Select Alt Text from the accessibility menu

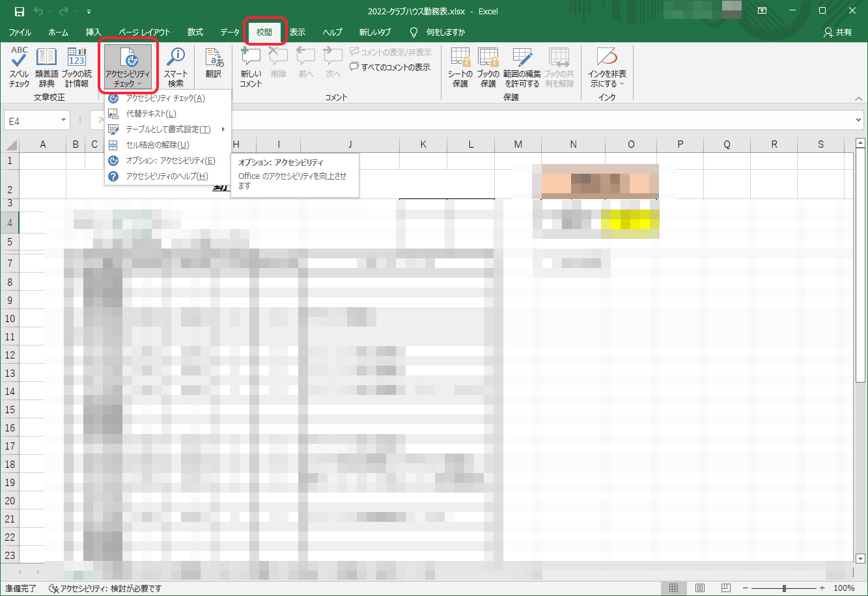tap(150, 114)
